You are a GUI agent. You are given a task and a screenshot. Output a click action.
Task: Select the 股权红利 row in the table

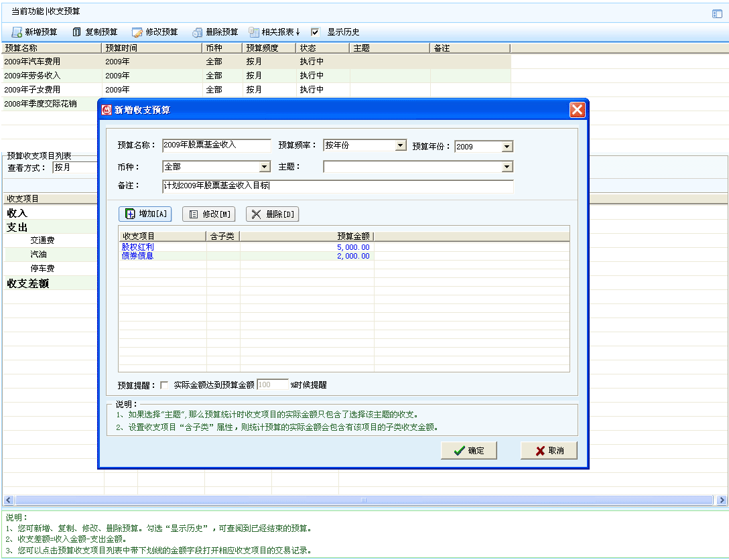[137, 247]
